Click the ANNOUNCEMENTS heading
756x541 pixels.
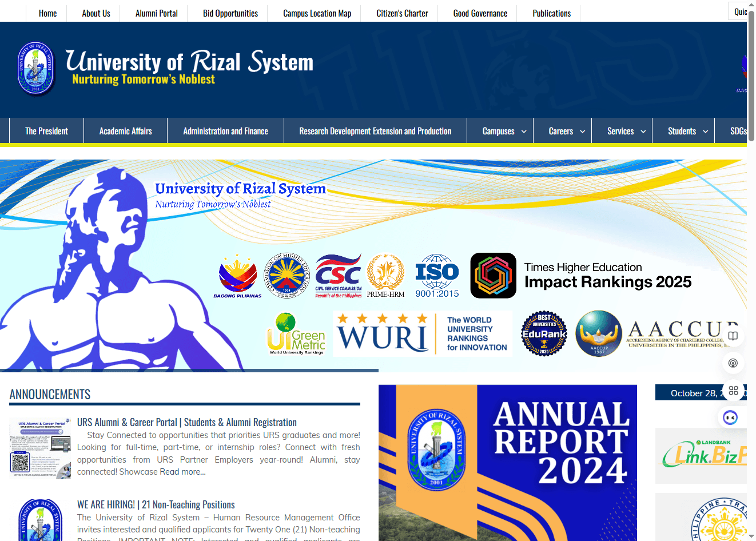[x=50, y=394]
